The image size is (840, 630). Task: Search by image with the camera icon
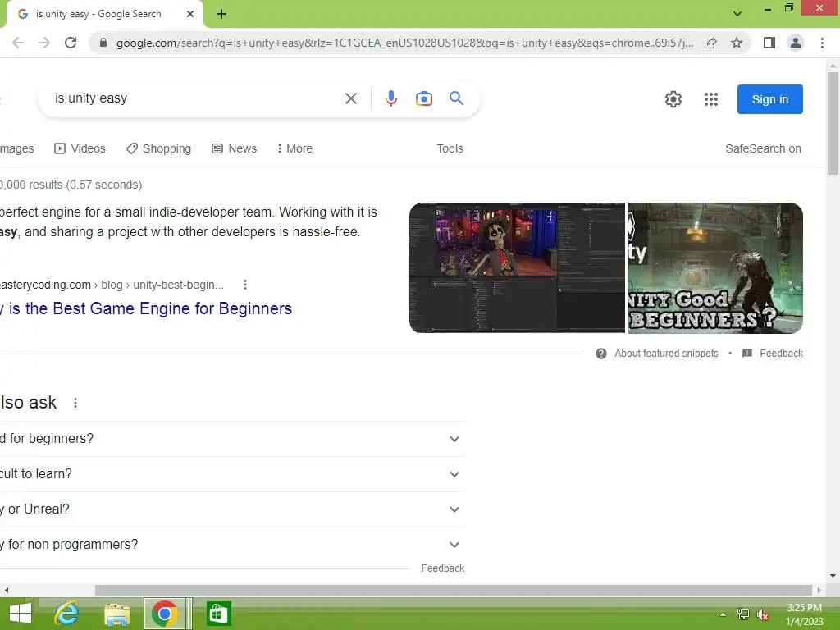[x=424, y=98]
